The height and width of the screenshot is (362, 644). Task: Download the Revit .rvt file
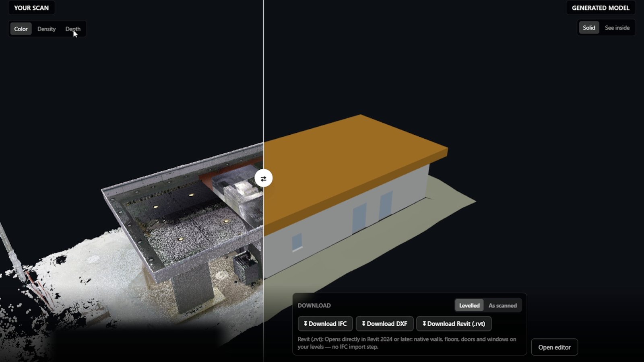coord(454,324)
